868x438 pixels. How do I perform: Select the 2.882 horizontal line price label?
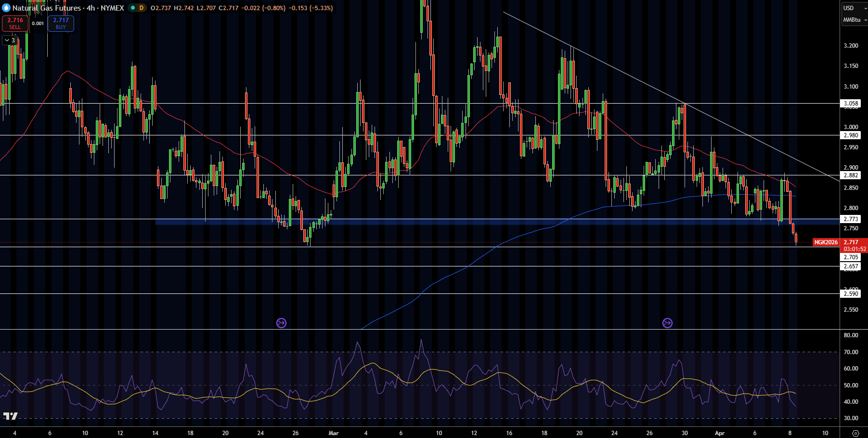point(851,175)
